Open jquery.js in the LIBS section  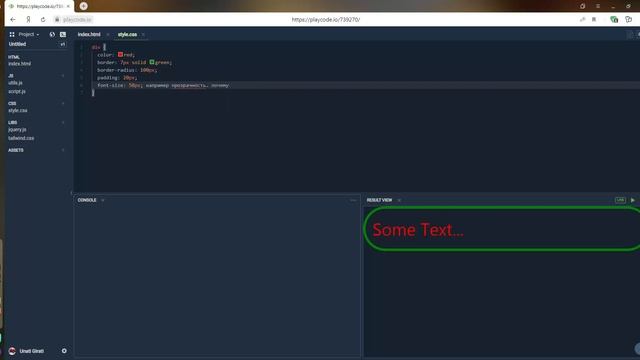(x=17, y=130)
